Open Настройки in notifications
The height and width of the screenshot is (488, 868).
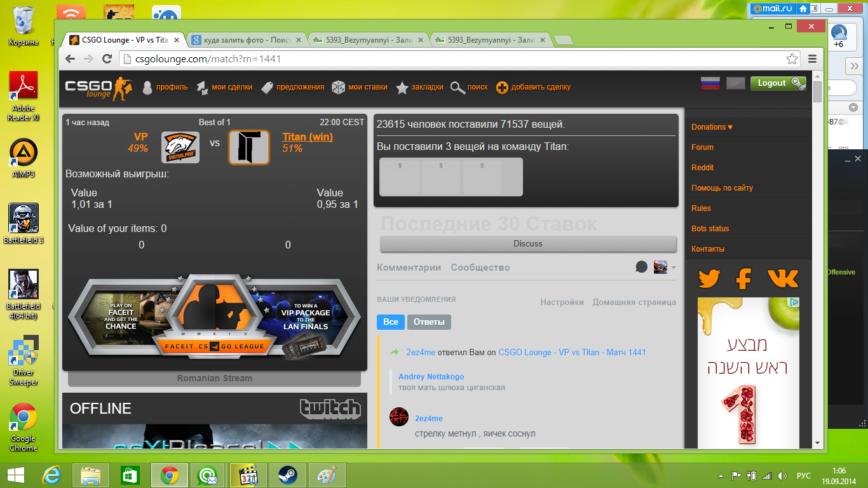click(562, 302)
